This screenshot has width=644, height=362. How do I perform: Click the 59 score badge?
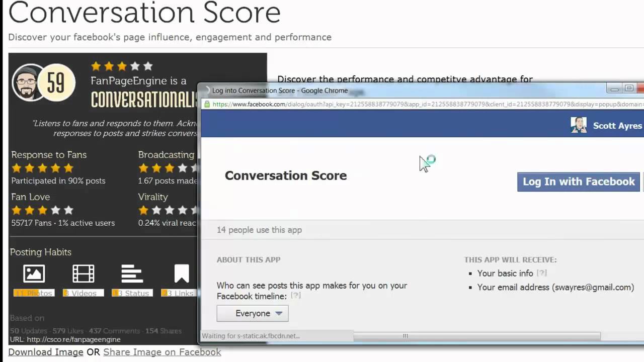pyautogui.click(x=56, y=83)
